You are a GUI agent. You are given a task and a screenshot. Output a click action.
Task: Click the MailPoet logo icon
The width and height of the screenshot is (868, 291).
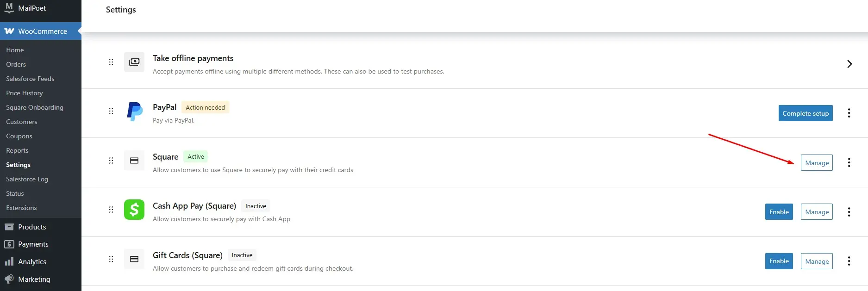9,8
